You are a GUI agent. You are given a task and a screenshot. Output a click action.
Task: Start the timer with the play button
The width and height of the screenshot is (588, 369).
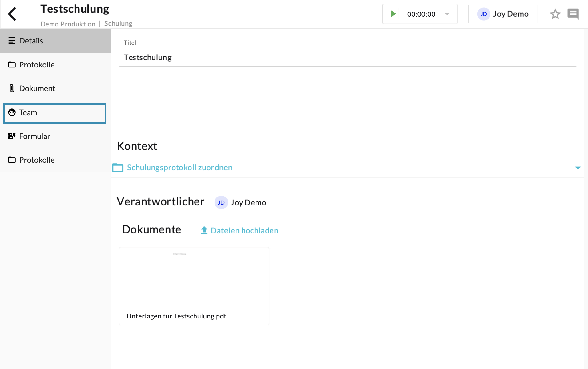(393, 14)
